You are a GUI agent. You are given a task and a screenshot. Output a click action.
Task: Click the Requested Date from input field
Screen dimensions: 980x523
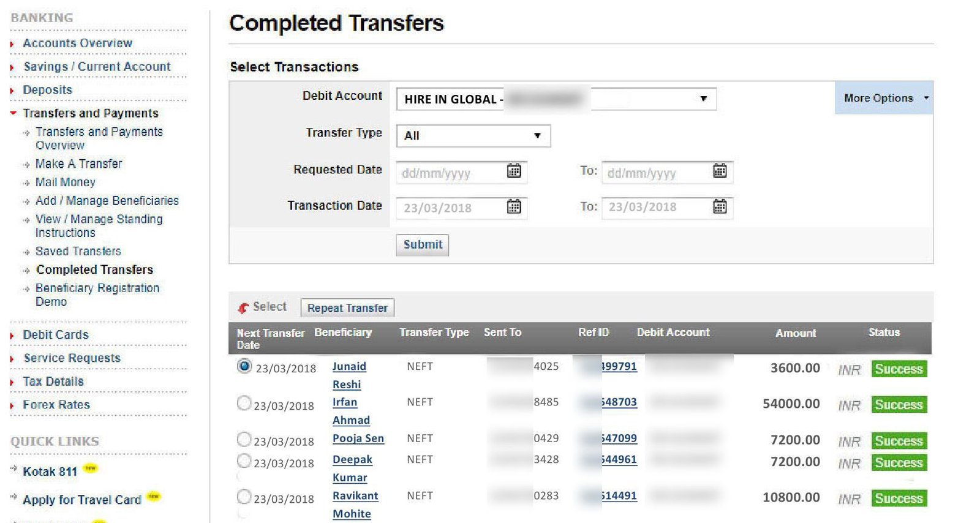(450, 173)
